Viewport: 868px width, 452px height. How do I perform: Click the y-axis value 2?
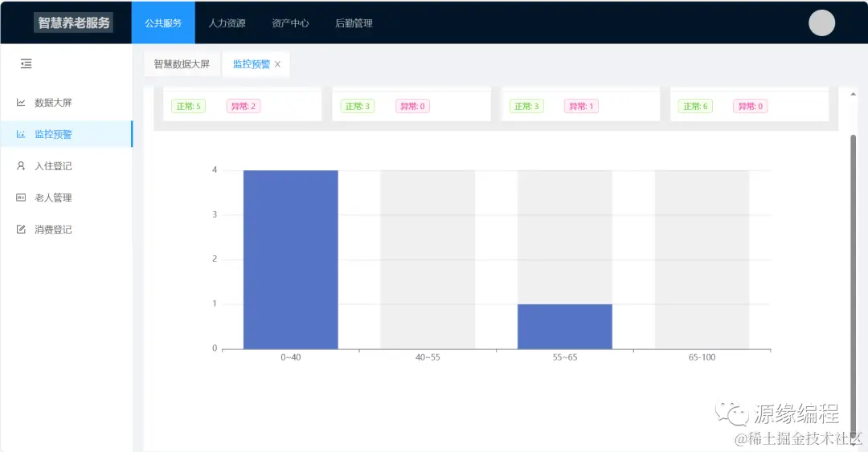coord(215,259)
